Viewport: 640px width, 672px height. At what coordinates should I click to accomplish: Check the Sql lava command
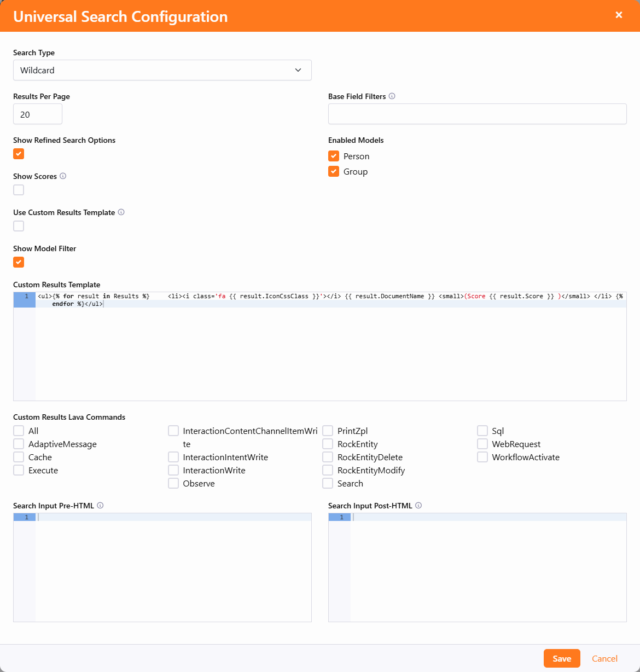point(482,431)
